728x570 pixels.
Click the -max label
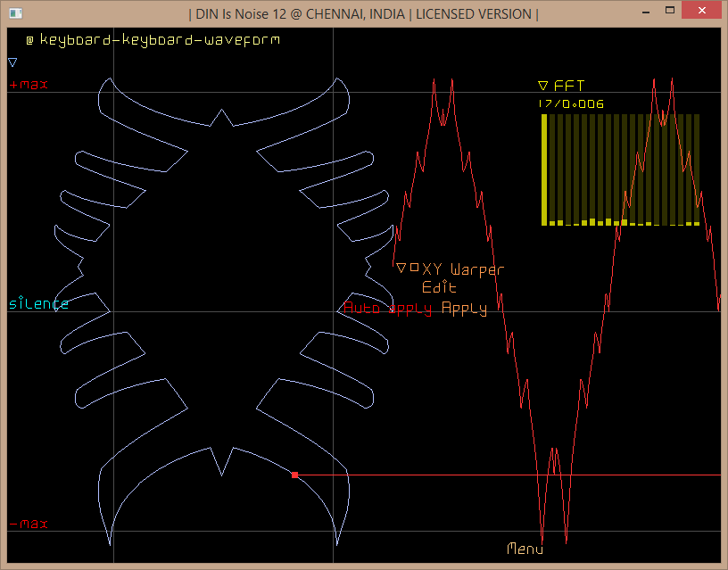click(x=28, y=524)
